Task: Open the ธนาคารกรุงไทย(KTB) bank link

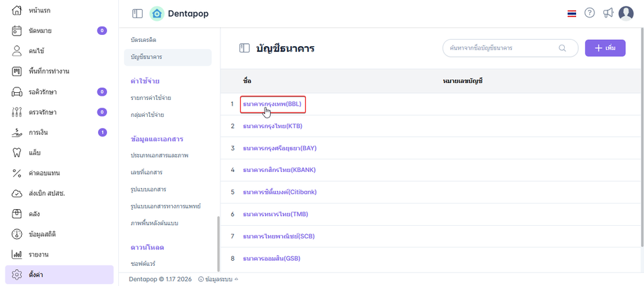Action: point(272,126)
